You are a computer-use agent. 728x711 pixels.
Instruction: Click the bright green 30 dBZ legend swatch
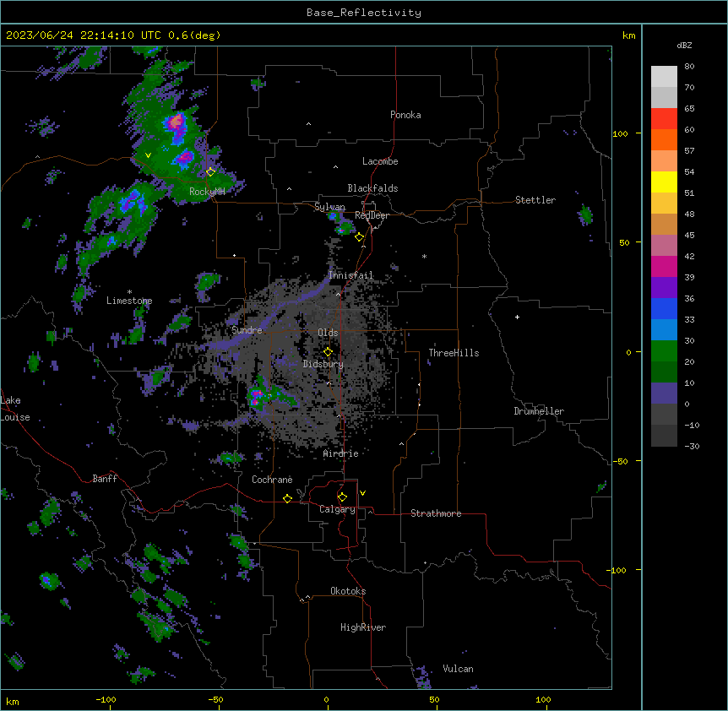pos(664,351)
